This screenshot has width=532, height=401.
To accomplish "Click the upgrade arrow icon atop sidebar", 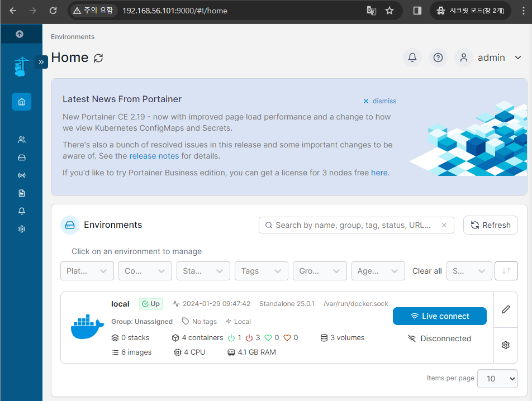I will pos(20,34).
